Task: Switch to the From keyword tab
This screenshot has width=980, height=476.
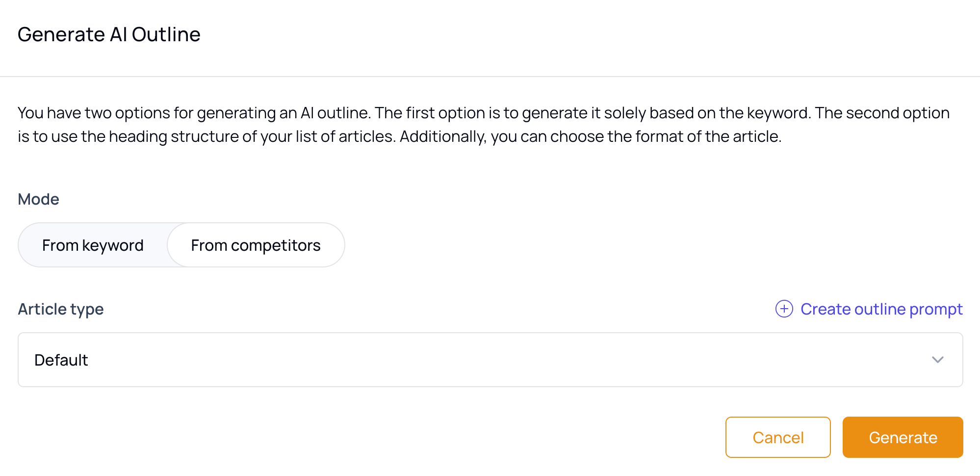Action: pyautogui.click(x=93, y=245)
